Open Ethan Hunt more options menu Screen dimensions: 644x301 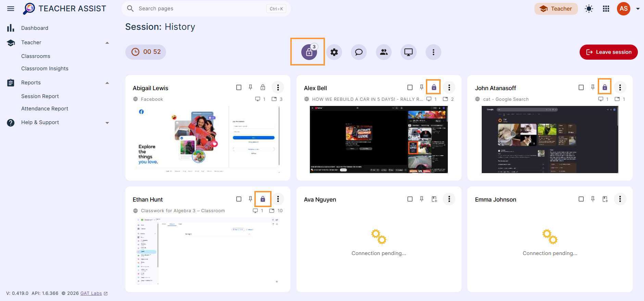point(278,199)
